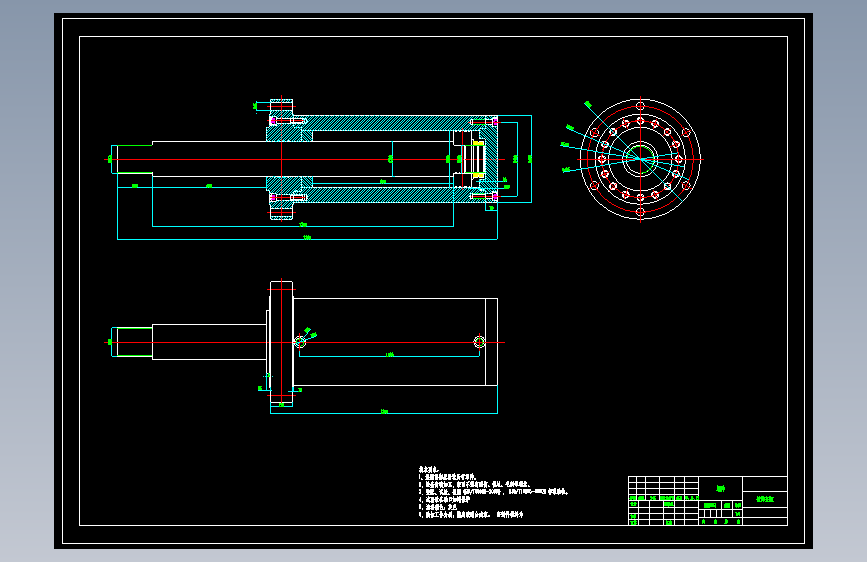Click the circular flange end view drawing
This screenshot has width=867, height=562.
pos(640,159)
